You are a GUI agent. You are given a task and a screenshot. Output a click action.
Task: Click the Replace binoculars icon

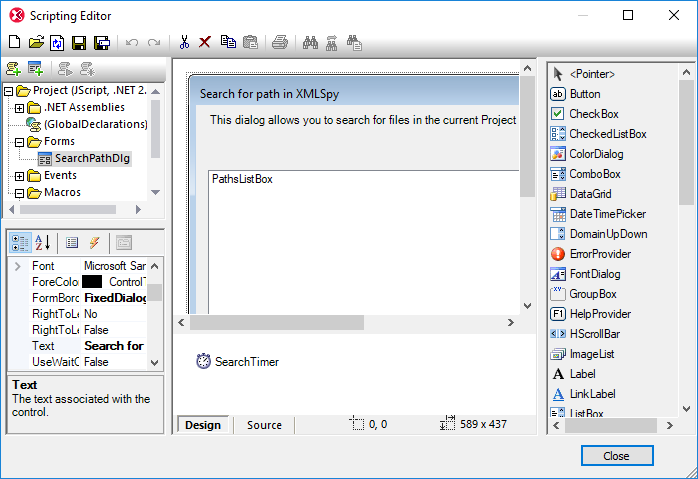coord(354,43)
